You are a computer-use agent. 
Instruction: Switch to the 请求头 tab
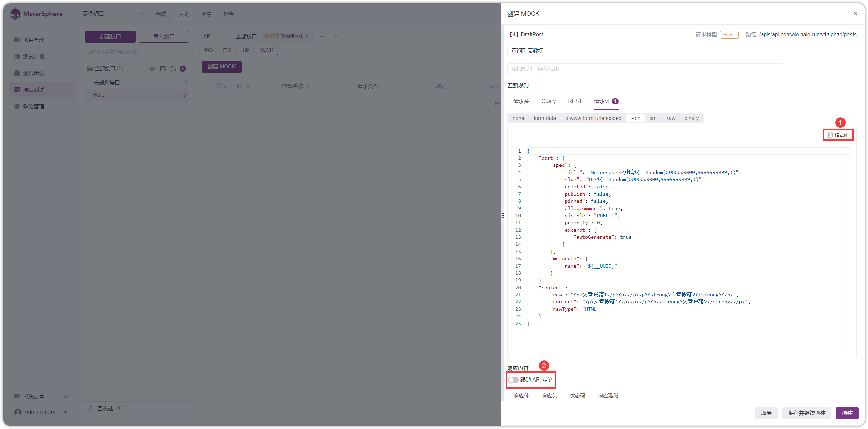coord(521,101)
